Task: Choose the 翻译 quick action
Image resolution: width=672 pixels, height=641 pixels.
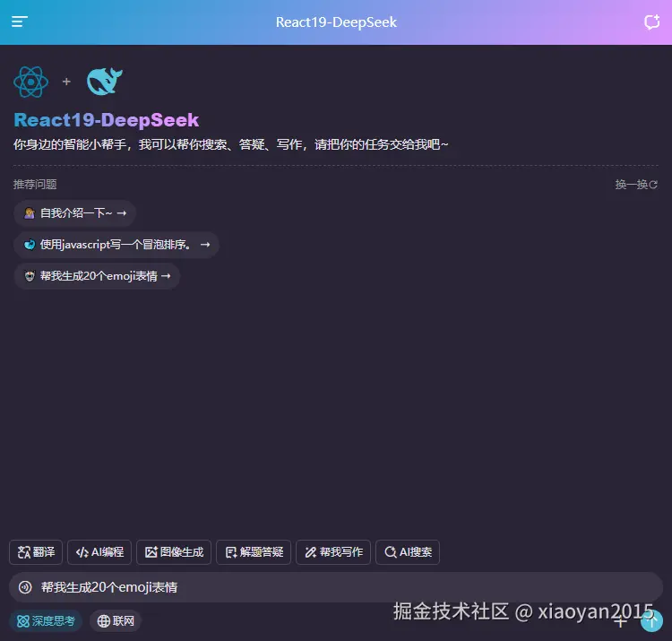Action: coord(36,552)
